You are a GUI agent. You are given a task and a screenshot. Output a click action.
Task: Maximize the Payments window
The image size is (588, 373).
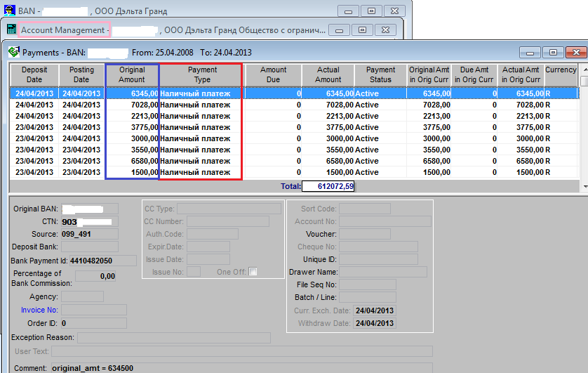553,52
